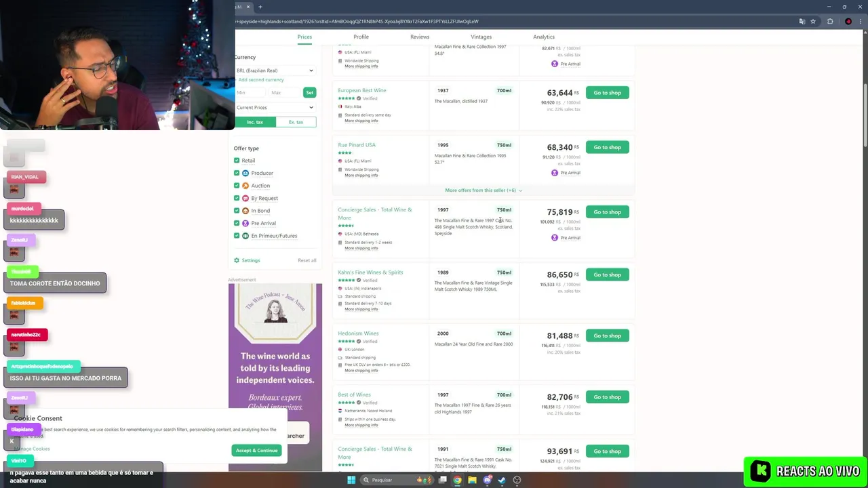The height and width of the screenshot is (488, 868).
Task: Open European Best Wine seller link
Action: click(x=362, y=90)
